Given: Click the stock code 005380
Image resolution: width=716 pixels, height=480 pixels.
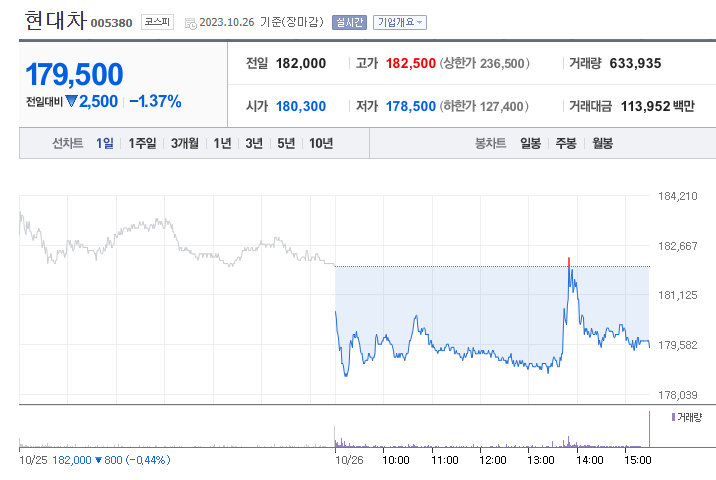Looking at the screenshot, I should 111,23.
